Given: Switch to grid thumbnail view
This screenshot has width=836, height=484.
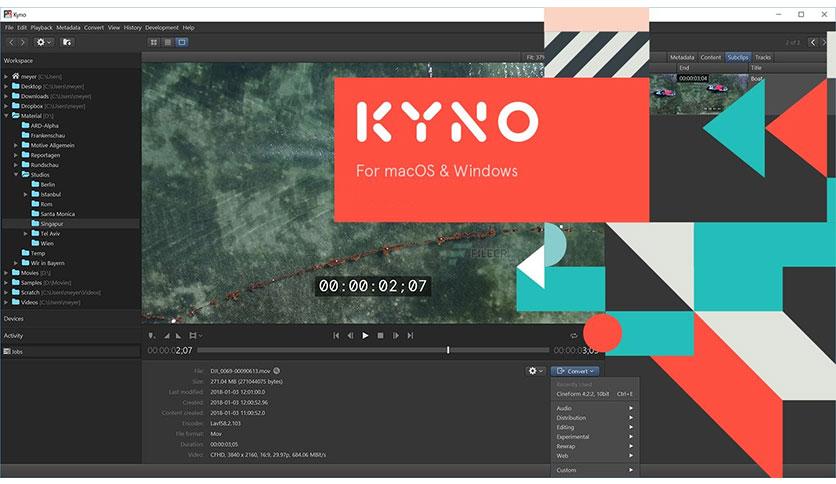Looking at the screenshot, I should (154, 42).
